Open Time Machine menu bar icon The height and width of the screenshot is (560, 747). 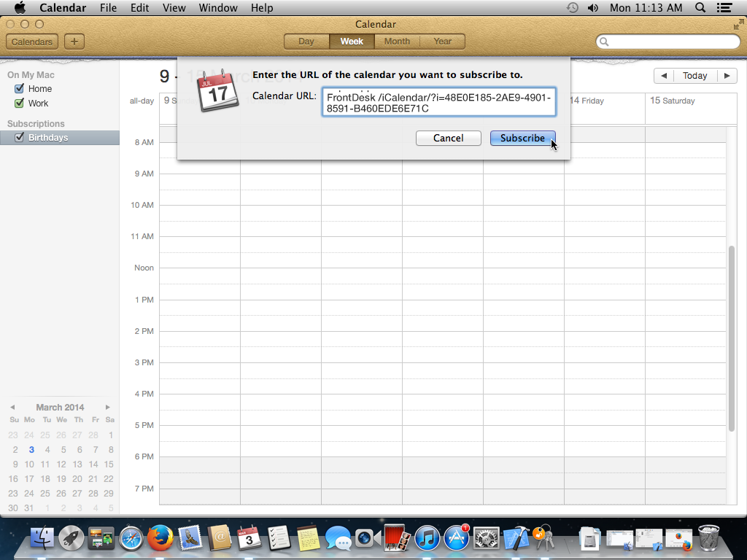coord(572,7)
